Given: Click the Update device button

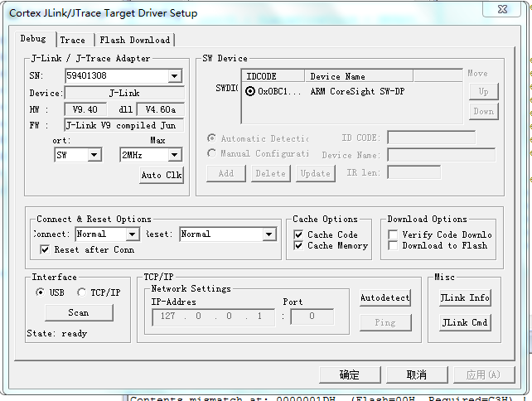Looking at the screenshot, I should pos(316,173).
